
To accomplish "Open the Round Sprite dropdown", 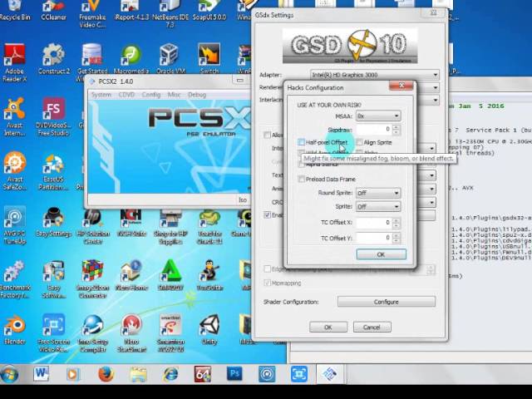I will (378, 193).
